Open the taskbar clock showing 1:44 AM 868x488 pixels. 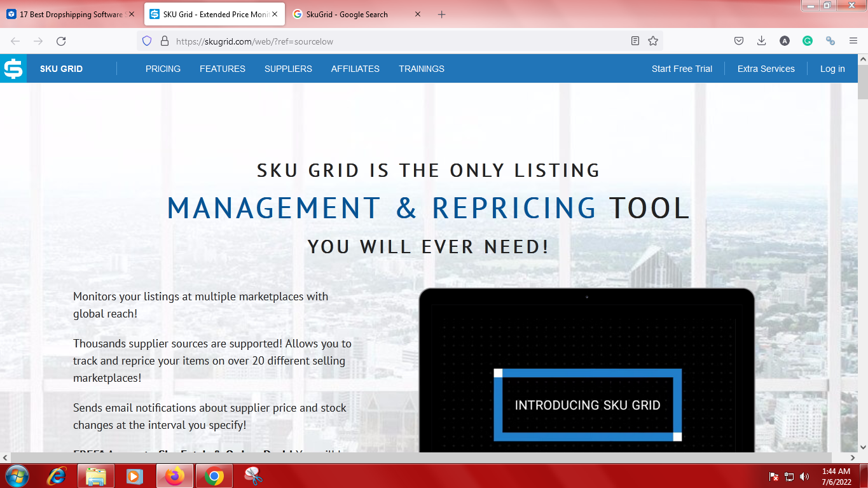click(836, 476)
